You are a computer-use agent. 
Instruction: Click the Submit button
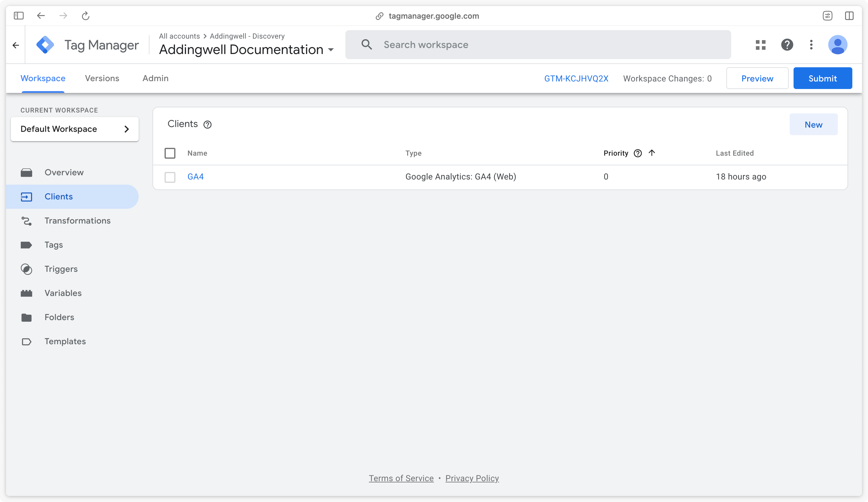[x=822, y=78]
